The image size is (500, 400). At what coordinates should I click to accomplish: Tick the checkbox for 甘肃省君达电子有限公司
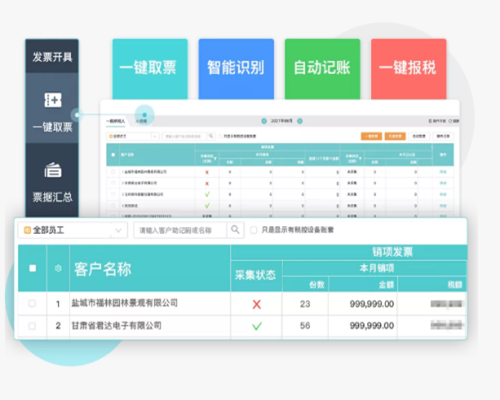[32, 326]
